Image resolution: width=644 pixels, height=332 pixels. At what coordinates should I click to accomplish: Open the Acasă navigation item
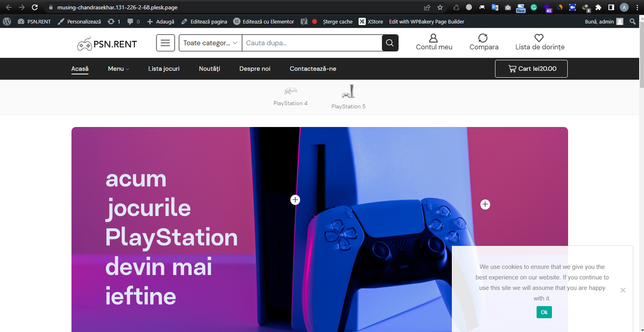[x=80, y=69]
